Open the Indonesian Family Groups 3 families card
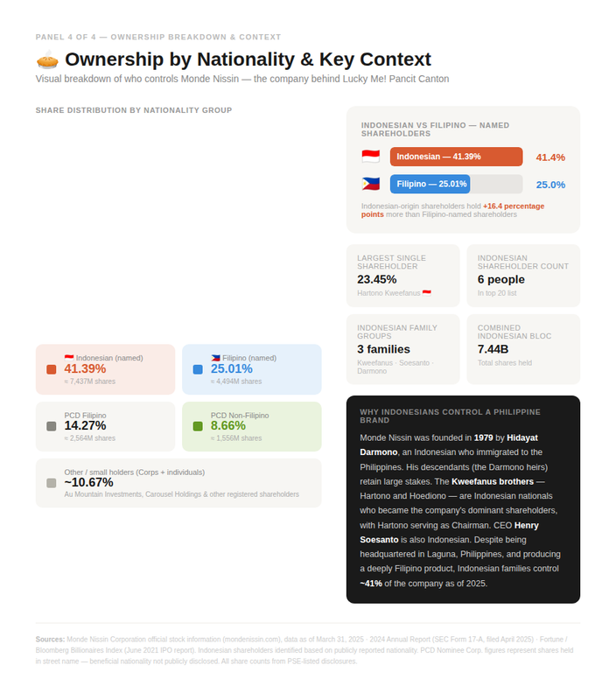 click(x=403, y=349)
